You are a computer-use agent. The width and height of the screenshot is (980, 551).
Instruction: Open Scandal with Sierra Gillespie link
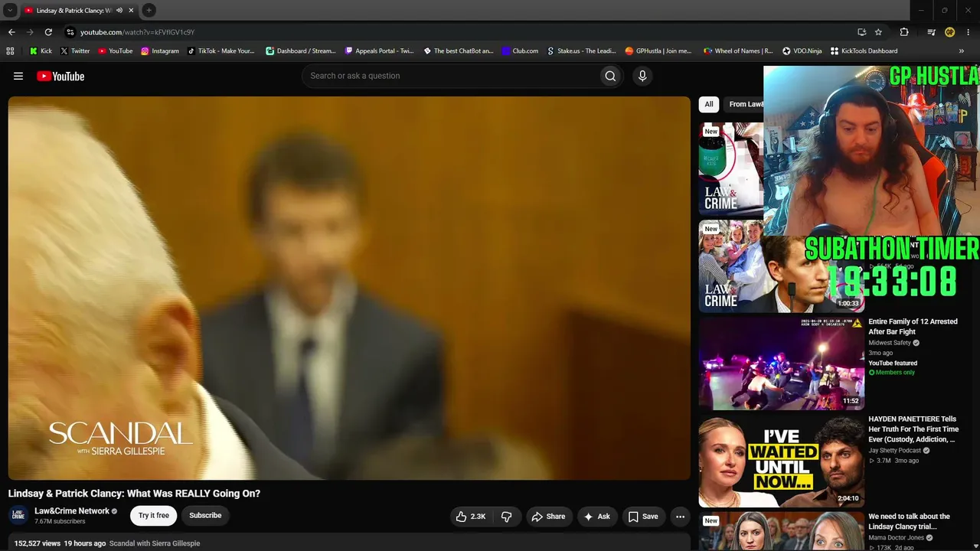pyautogui.click(x=155, y=543)
